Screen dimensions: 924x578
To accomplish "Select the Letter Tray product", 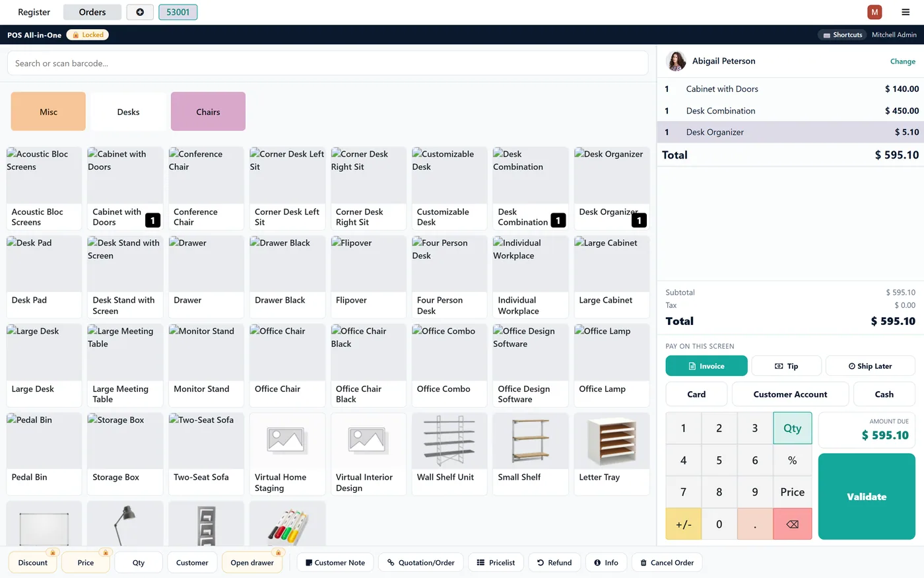I will 612,454.
